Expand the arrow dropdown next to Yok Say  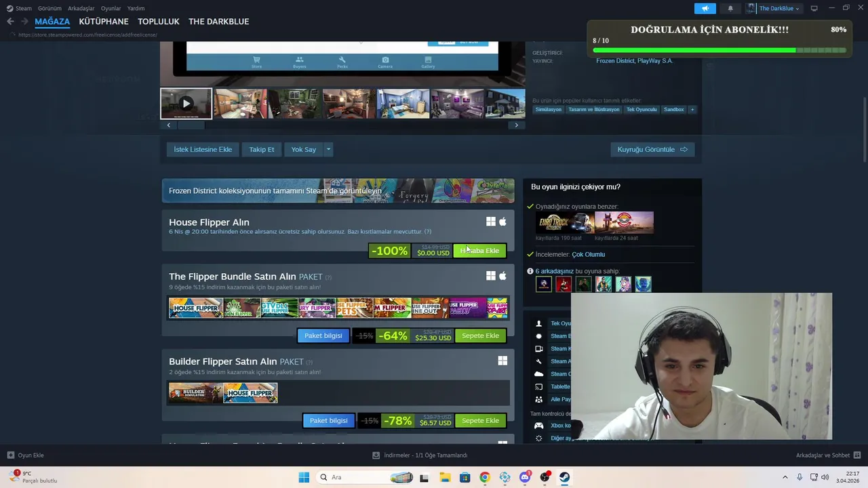pyautogui.click(x=328, y=149)
